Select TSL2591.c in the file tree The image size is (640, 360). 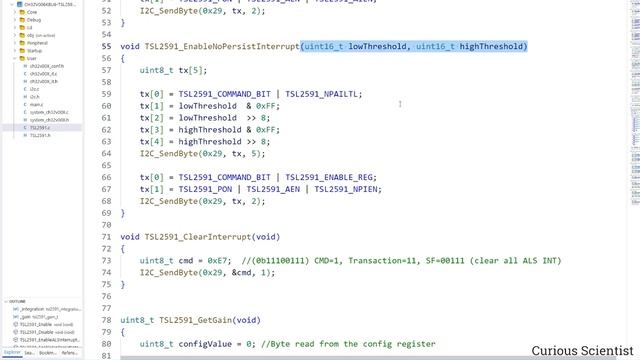point(40,128)
